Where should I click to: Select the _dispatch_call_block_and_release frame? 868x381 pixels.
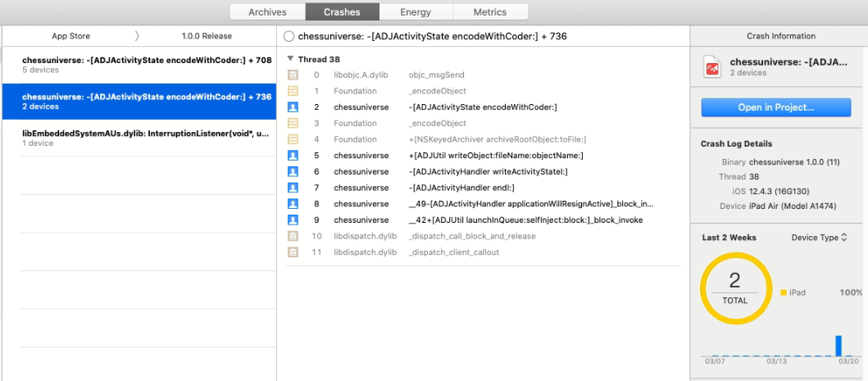[472, 236]
